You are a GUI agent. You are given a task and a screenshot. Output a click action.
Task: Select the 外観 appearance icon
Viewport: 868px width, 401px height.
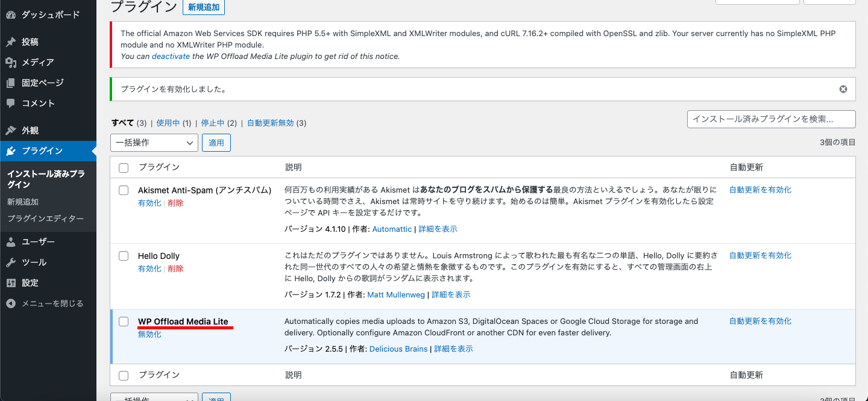pyautogui.click(x=10, y=129)
